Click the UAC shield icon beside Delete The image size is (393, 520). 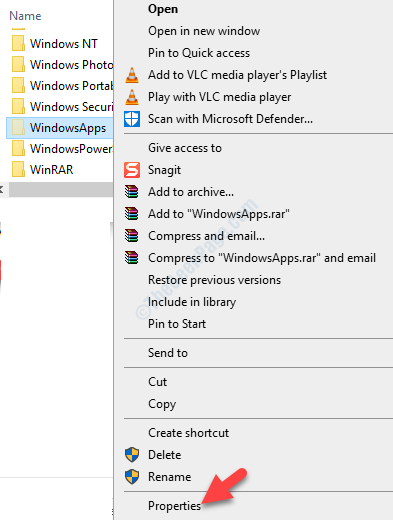tap(132, 455)
